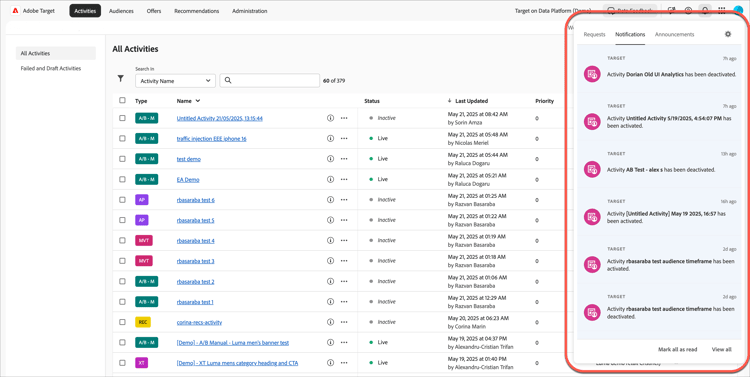
Task: Show info icon for rbasaraba test 2
Action: [x=330, y=281]
